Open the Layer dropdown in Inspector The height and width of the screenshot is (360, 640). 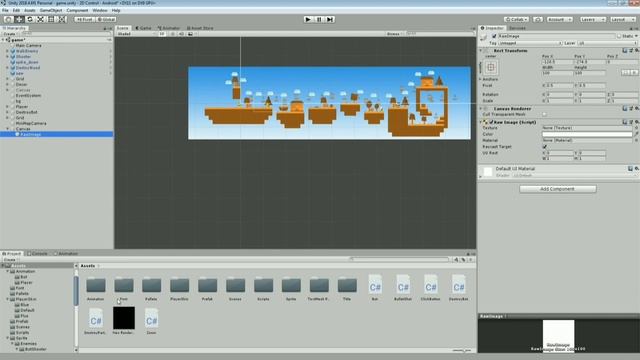(x=607, y=43)
